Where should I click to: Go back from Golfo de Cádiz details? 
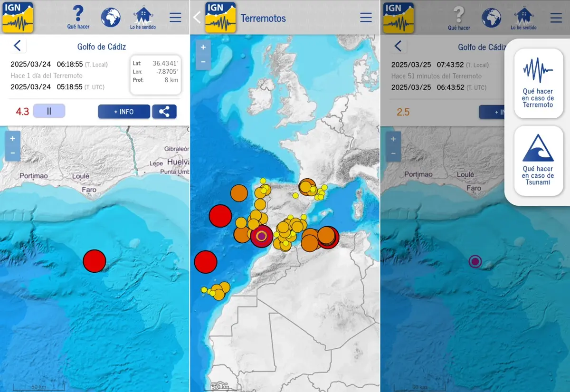[18, 46]
